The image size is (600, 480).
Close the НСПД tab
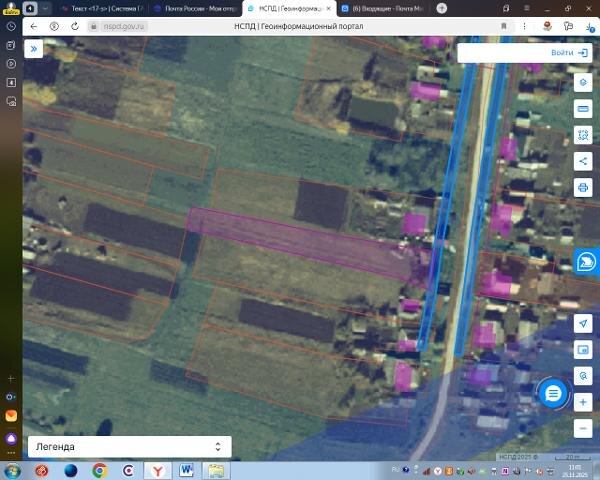328,8
